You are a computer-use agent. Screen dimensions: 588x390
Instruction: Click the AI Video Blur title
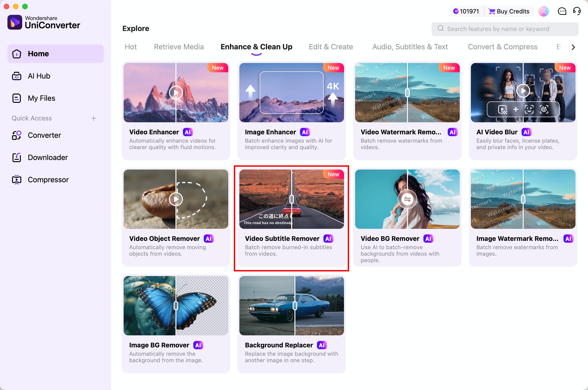click(497, 132)
